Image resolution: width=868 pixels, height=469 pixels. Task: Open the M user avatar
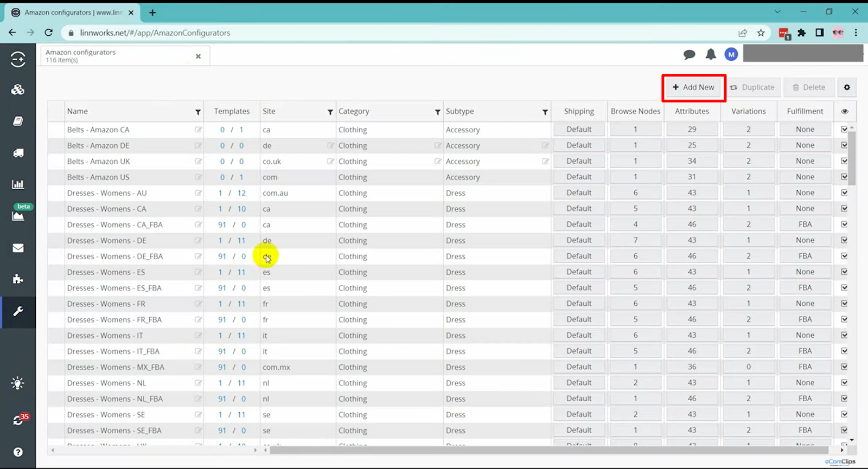coord(731,54)
